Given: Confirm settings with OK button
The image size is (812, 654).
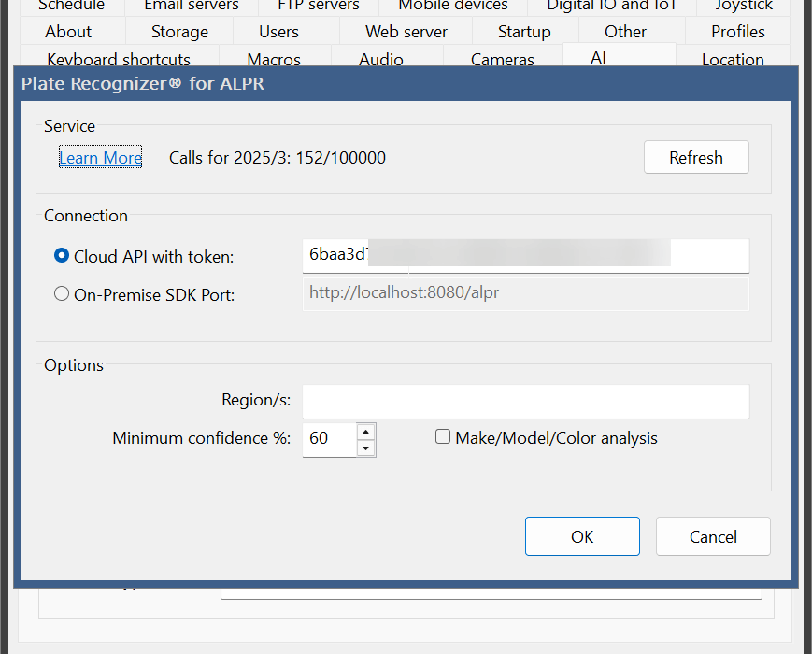Looking at the screenshot, I should coord(582,536).
